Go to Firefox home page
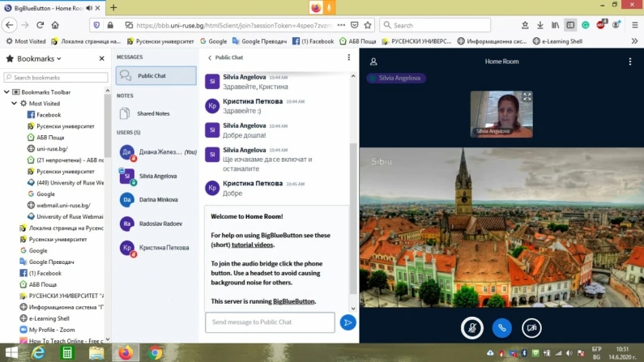644x362 pixels. [55, 25]
